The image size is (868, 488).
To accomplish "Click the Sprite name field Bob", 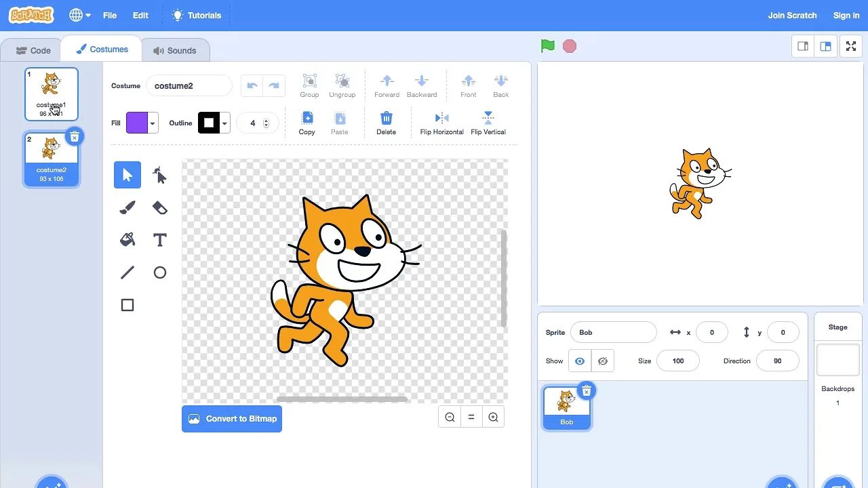I will click(614, 332).
